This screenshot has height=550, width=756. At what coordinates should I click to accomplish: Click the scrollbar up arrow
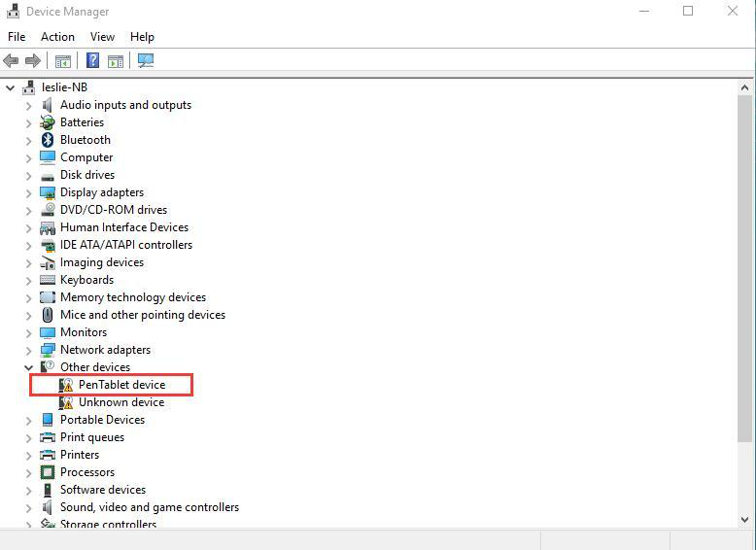coord(744,87)
